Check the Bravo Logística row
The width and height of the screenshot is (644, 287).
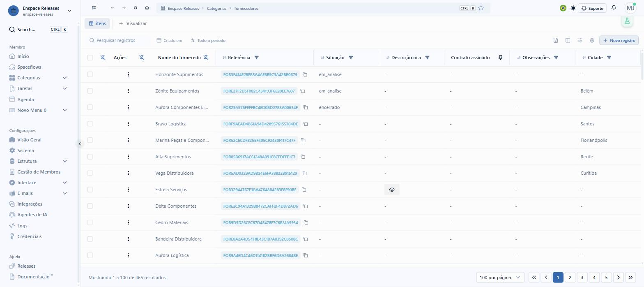(x=90, y=124)
